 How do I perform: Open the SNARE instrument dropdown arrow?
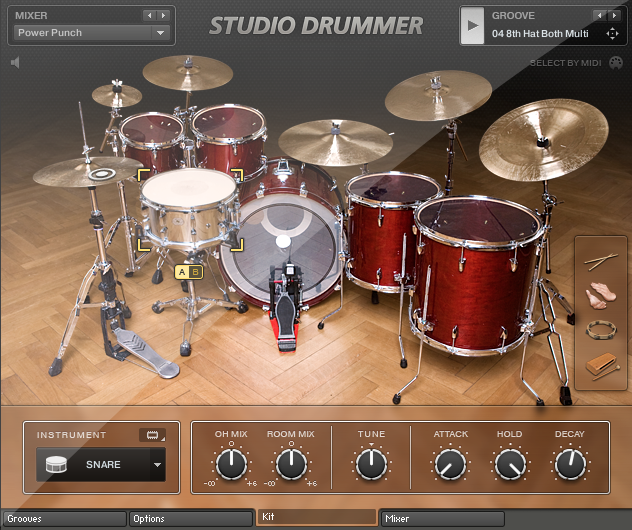point(156,465)
